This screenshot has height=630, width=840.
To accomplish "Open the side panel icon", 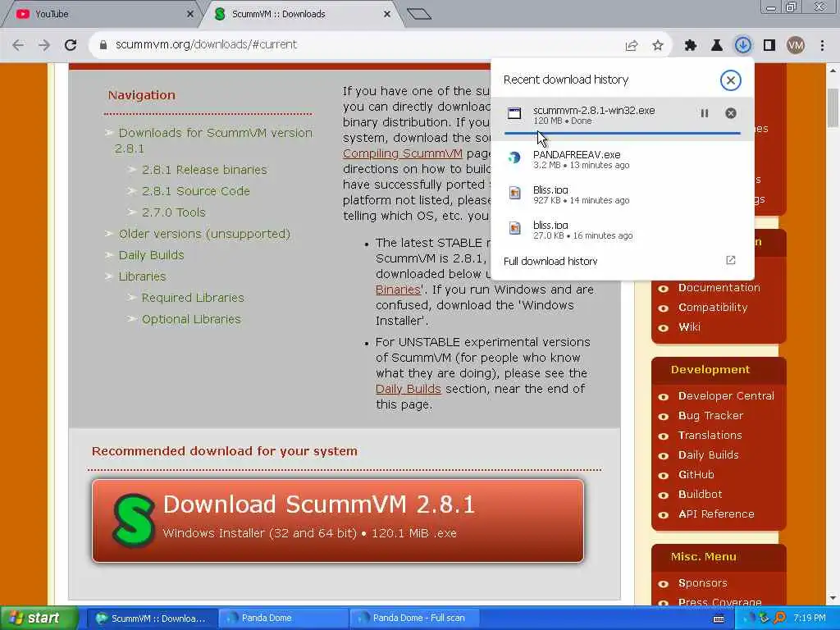I will 769,46.
